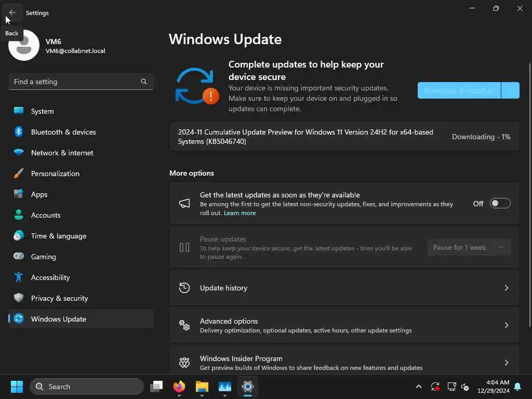Click the Accessibility figure icon
The image size is (532, 399).
pos(19,277)
